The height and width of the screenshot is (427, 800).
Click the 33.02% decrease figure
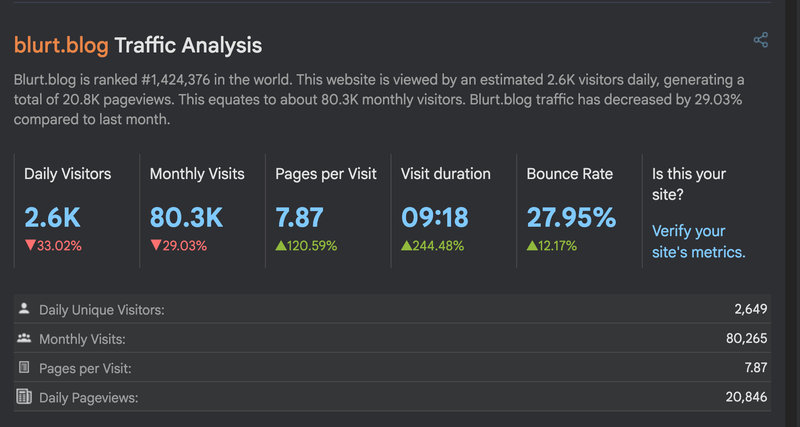pos(59,246)
